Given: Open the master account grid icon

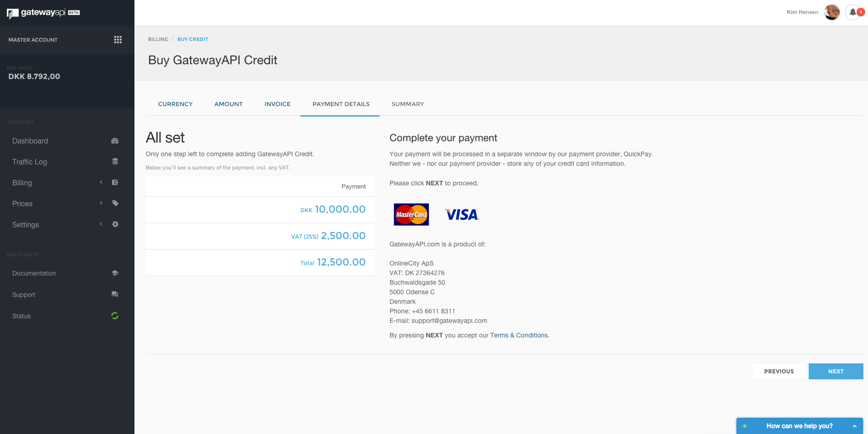Looking at the screenshot, I should [118, 40].
